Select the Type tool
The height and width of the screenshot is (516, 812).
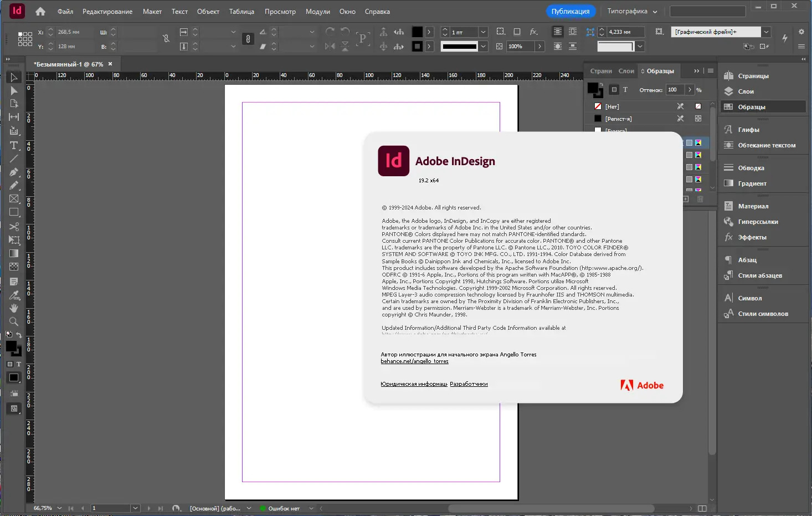tap(14, 145)
